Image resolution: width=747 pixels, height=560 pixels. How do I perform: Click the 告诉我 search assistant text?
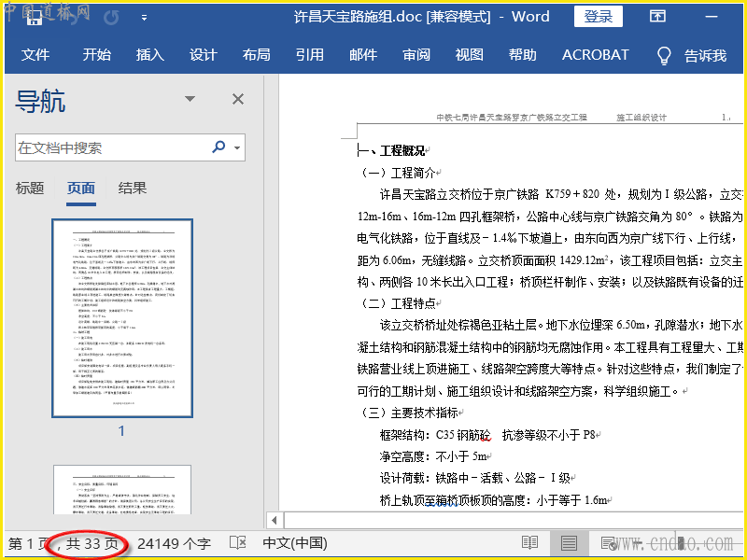[x=706, y=55]
